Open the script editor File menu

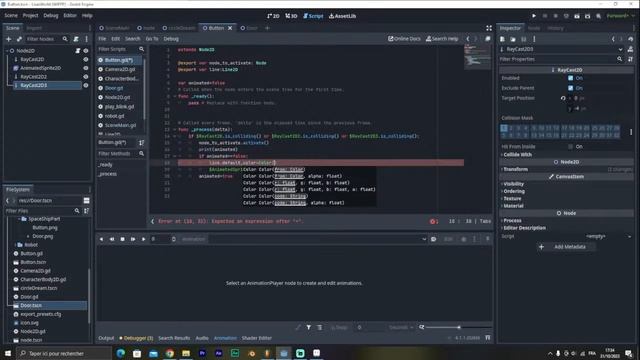(102, 39)
